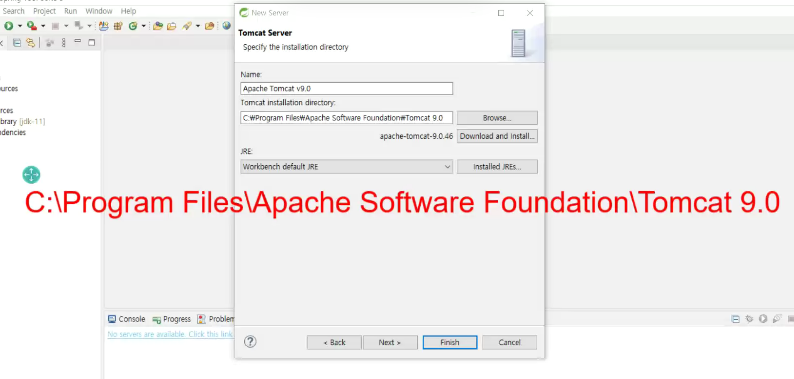Switch to the Console tab
Screen dimensions: 794x379
coord(127,319)
